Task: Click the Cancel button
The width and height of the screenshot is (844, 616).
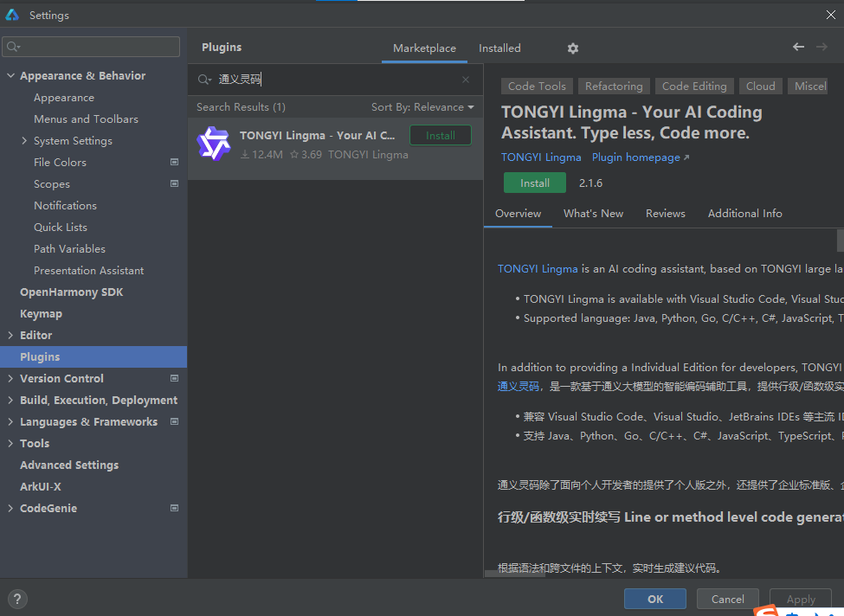Action: coord(728,599)
